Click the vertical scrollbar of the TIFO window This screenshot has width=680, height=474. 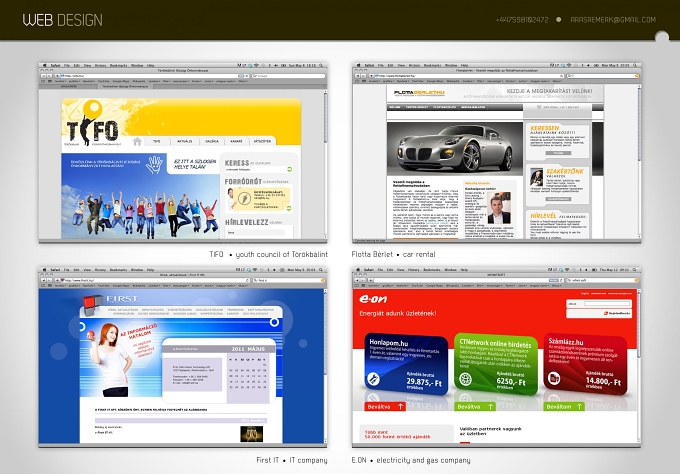pos(325,163)
